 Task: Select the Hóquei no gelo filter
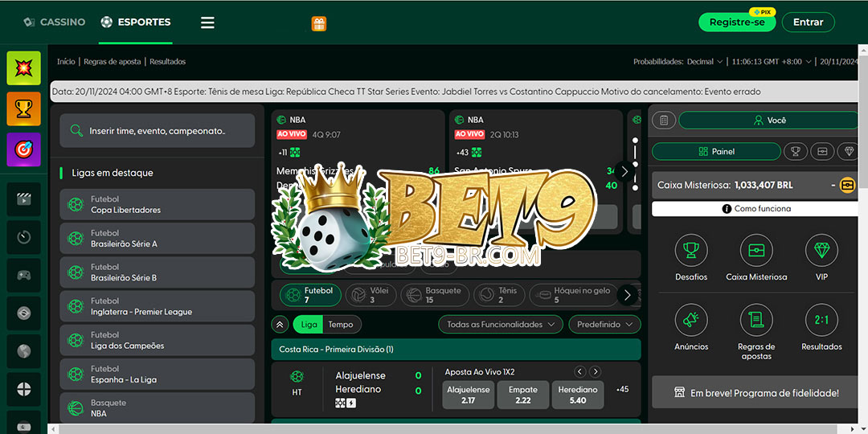(x=575, y=295)
